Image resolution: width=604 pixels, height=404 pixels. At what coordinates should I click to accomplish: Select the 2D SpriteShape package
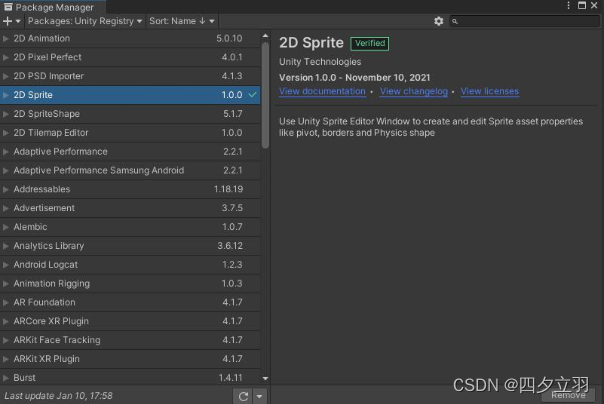[x=130, y=114]
